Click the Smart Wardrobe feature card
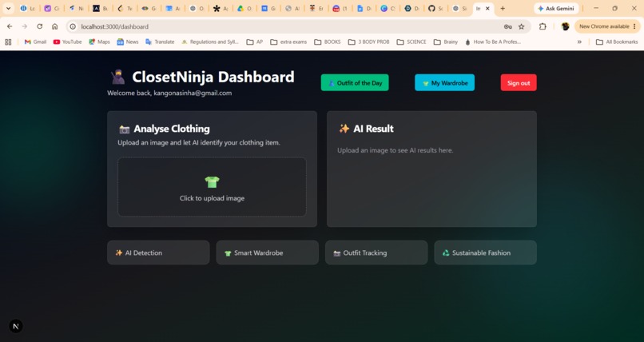Screen dimensions: 644x342 click(268, 253)
